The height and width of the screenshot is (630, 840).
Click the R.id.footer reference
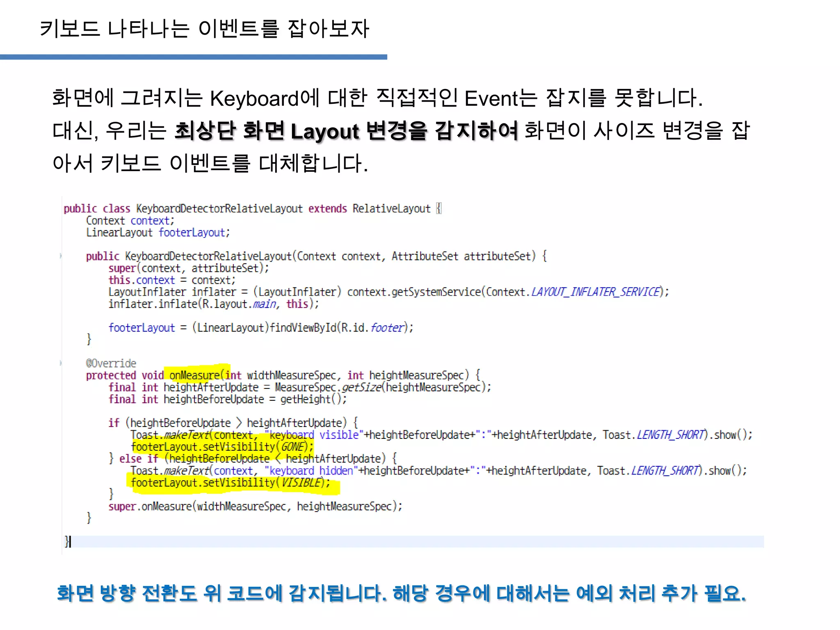point(373,328)
